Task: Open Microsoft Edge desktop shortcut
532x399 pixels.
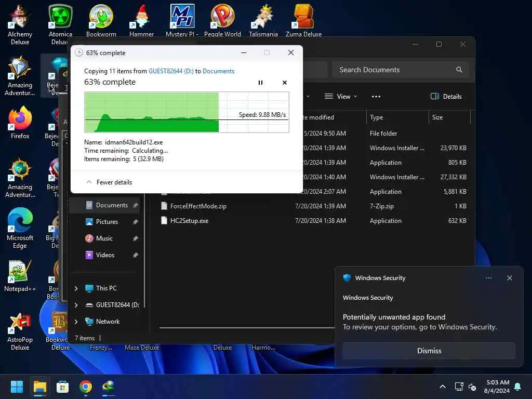Action: click(20, 229)
